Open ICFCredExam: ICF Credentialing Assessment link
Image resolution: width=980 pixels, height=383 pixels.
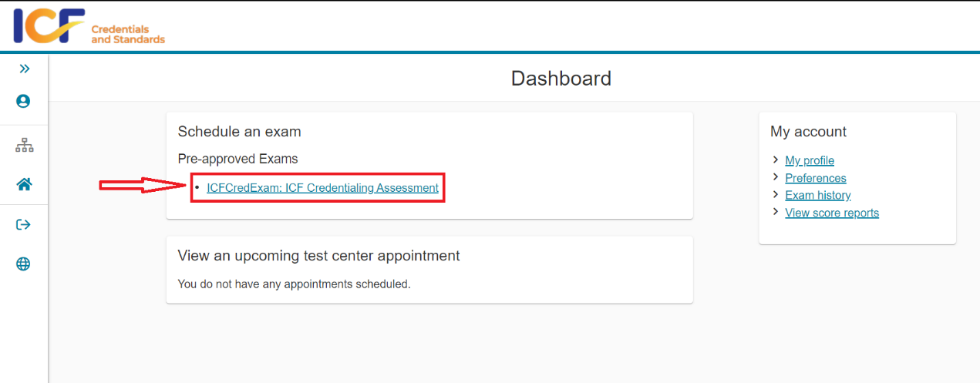click(322, 188)
